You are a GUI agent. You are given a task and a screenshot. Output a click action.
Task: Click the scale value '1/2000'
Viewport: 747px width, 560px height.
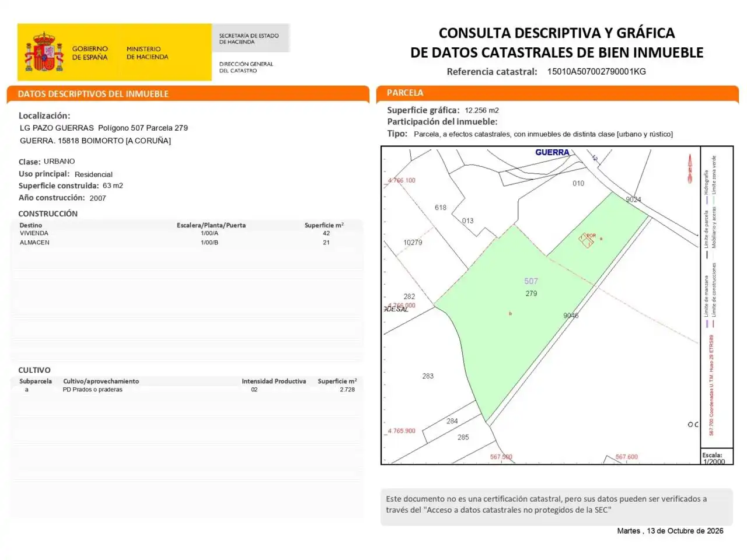714,461
